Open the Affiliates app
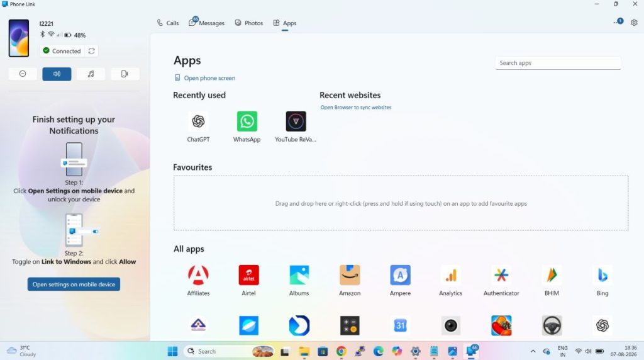 (198, 275)
